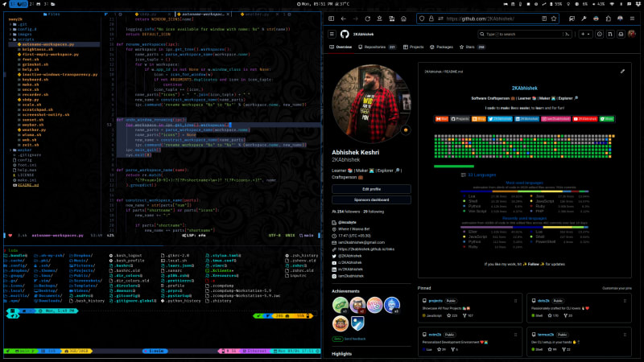Open the dots2k pinned repository
The width and height of the screenshot is (644, 362).
tap(543, 301)
